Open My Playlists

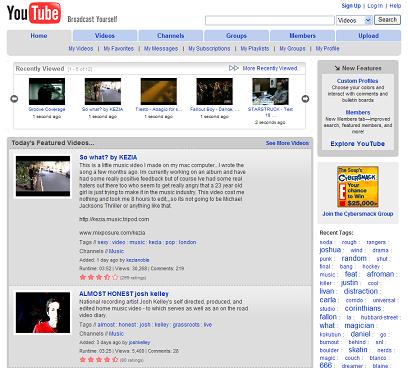[255, 49]
